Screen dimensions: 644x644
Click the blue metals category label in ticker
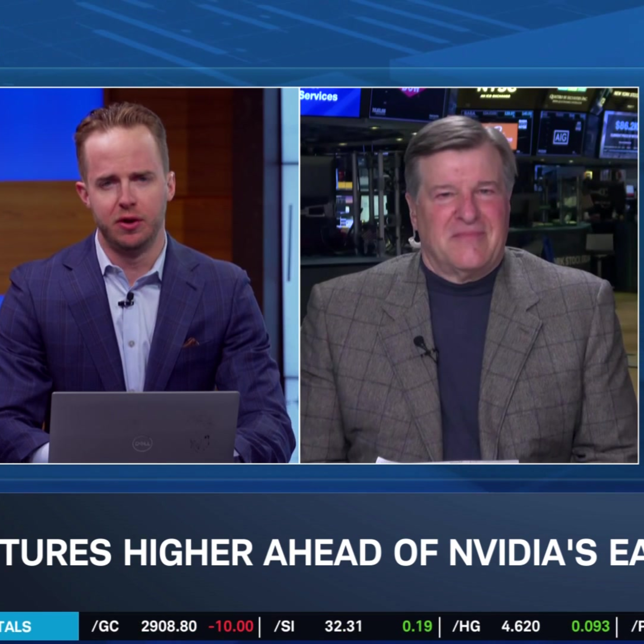pyautogui.click(x=39, y=626)
